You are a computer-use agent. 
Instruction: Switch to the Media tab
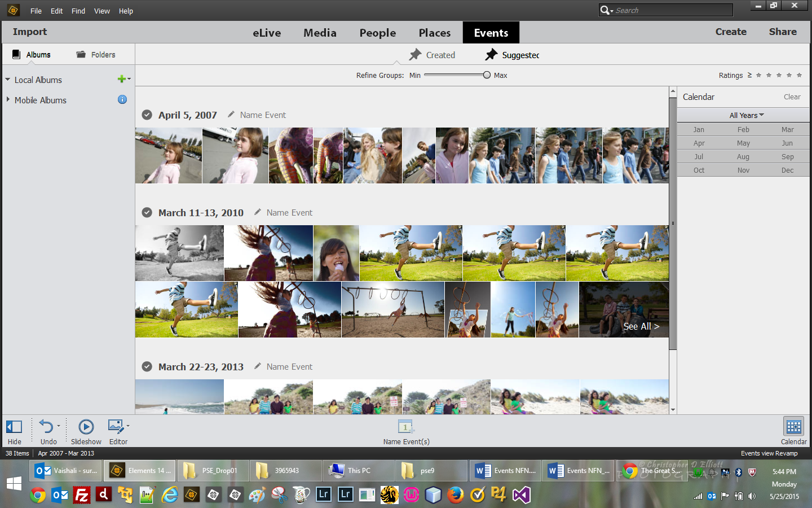pos(320,33)
